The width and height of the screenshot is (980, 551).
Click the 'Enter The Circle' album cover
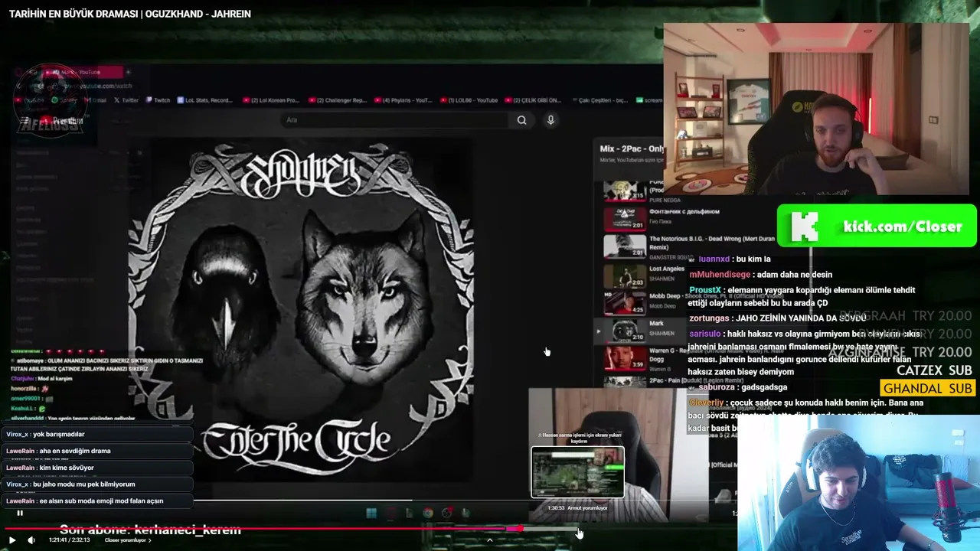pyautogui.click(x=300, y=308)
